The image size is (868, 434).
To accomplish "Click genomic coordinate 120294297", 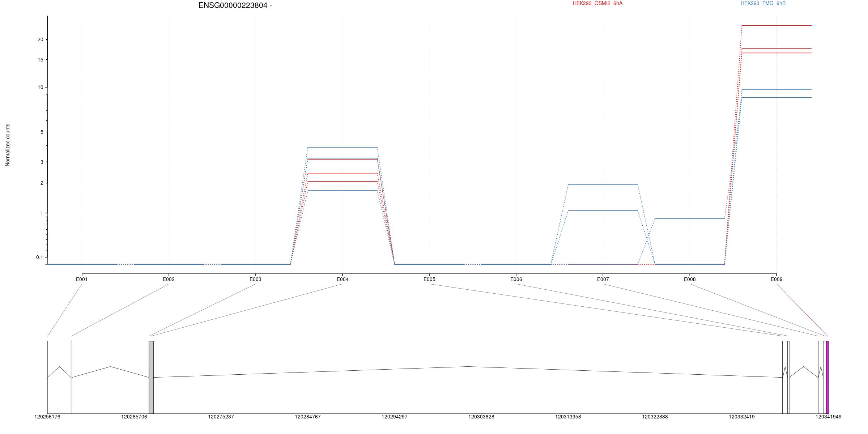I will (395, 417).
